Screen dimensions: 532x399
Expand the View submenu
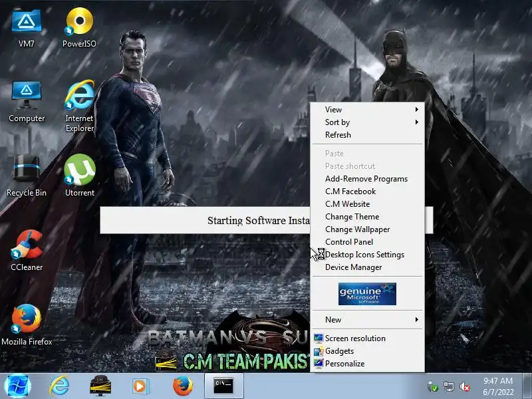point(368,110)
